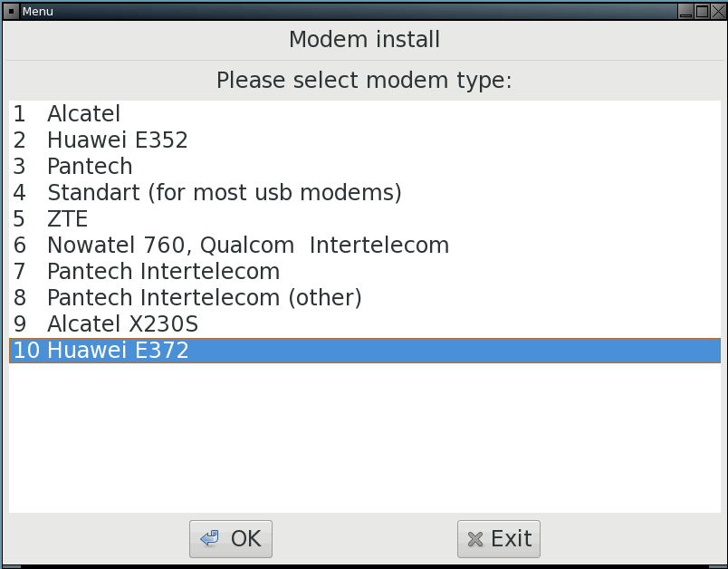Viewport: 728px width, 569px height.
Task: Select Standart (for most usb modems)
Action: pos(224,193)
